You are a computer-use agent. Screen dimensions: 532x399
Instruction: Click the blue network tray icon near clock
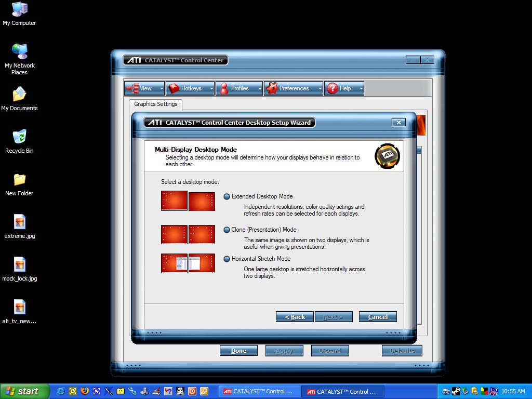[x=494, y=392]
